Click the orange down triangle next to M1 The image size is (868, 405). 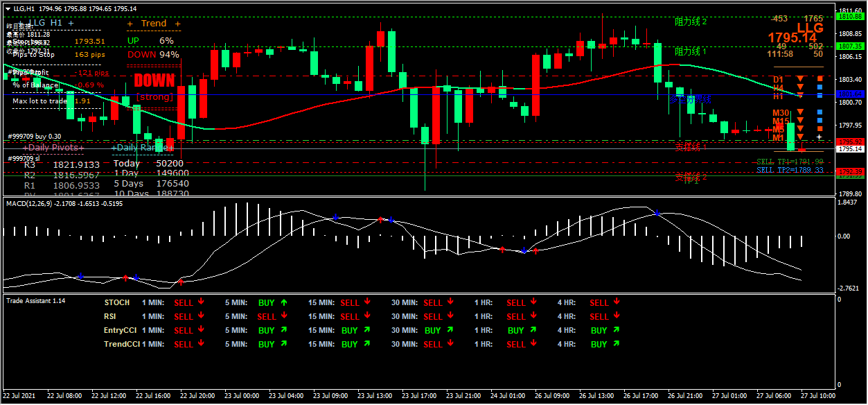pyautogui.click(x=799, y=137)
